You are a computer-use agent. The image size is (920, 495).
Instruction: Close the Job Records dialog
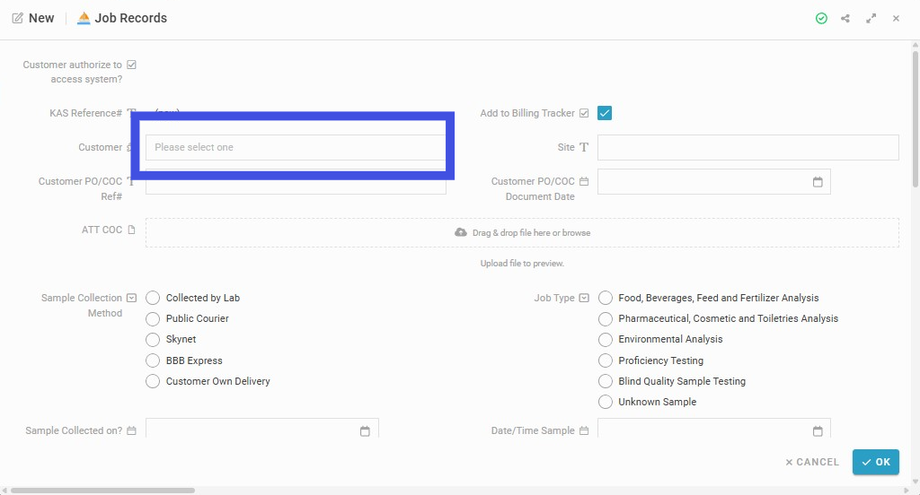coord(896,18)
